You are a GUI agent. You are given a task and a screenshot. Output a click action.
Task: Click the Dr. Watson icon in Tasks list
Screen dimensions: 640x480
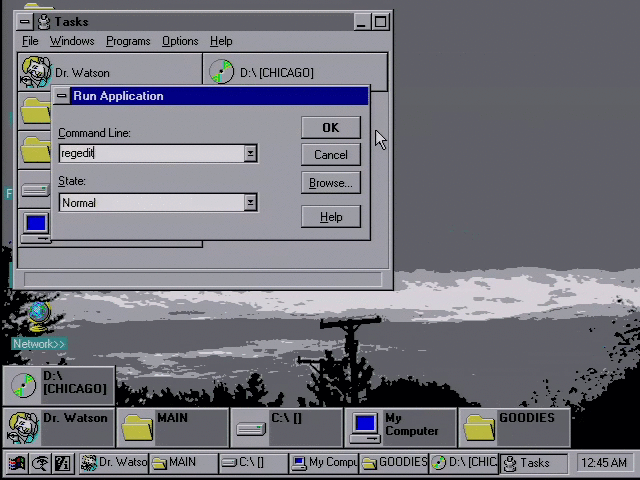(x=36, y=72)
